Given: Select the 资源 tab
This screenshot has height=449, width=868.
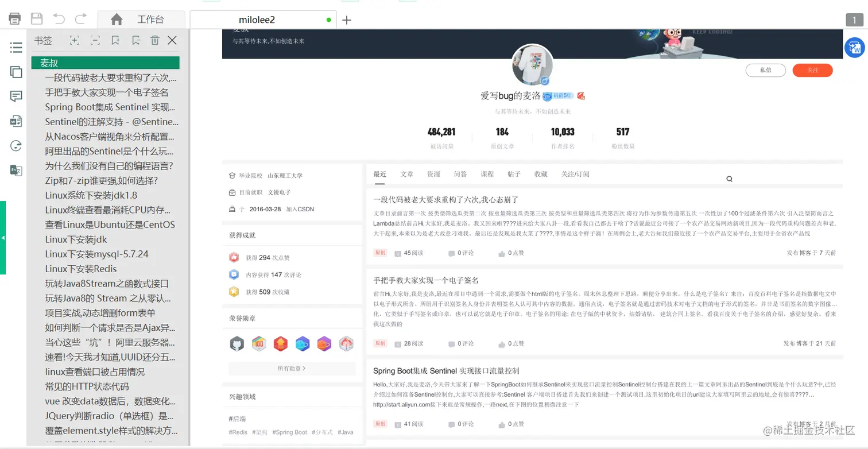Looking at the screenshot, I should (x=433, y=174).
